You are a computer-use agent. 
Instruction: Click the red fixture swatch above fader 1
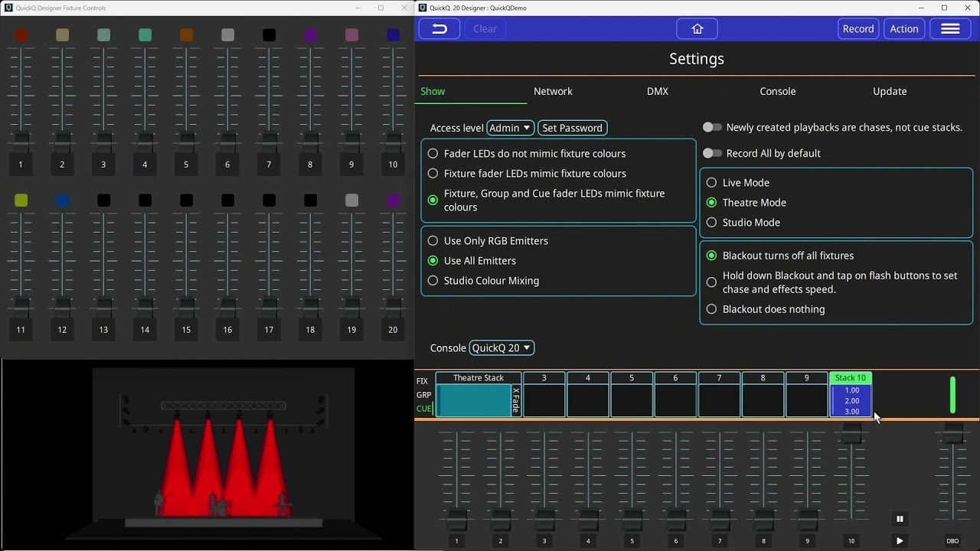pos(21,34)
